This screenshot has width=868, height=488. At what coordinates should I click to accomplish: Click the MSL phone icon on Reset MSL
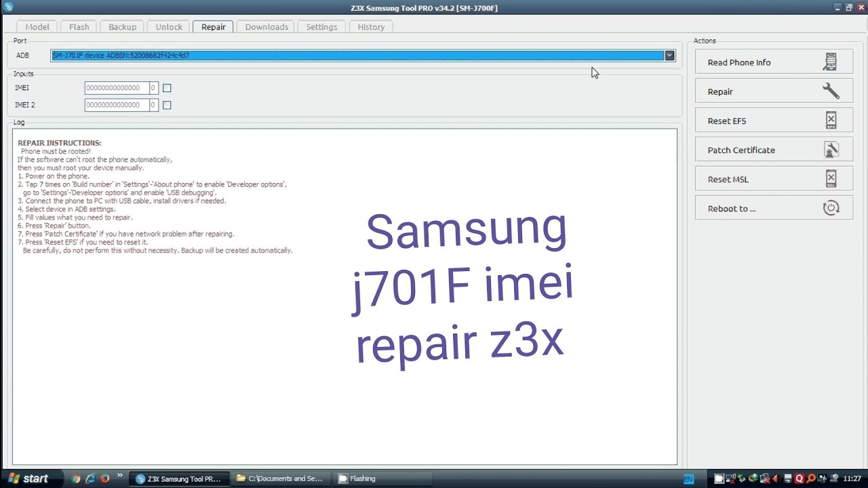pos(831,179)
